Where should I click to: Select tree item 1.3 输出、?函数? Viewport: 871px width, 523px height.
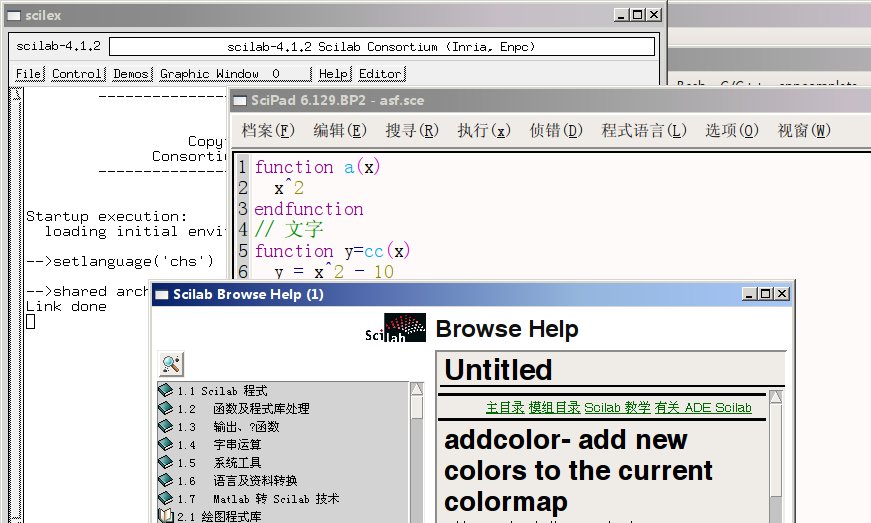point(228,426)
